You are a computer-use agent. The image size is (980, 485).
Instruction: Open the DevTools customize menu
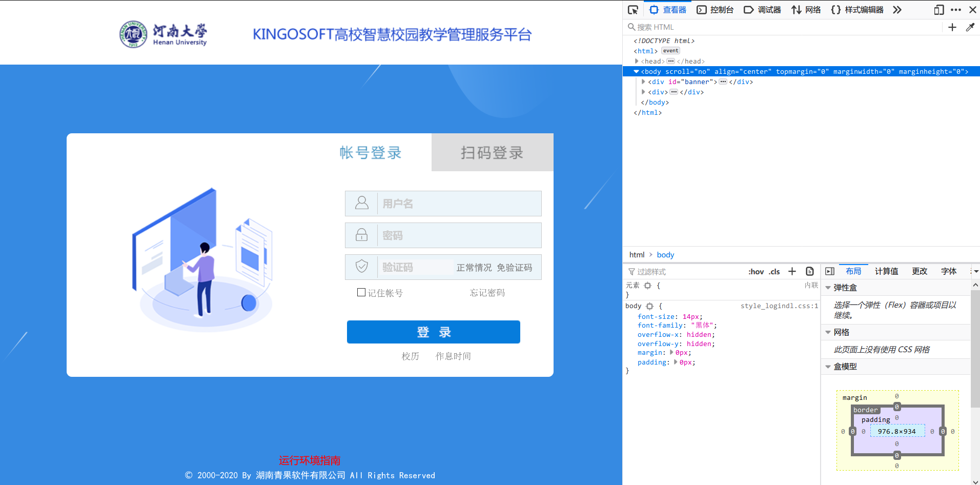[x=956, y=10]
